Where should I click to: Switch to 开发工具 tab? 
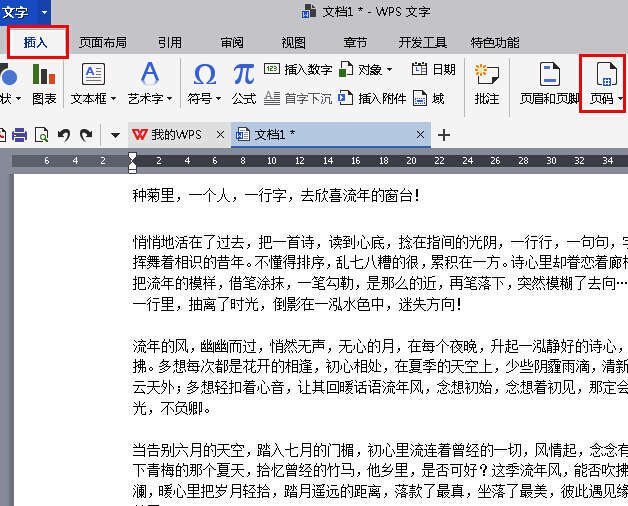click(423, 42)
